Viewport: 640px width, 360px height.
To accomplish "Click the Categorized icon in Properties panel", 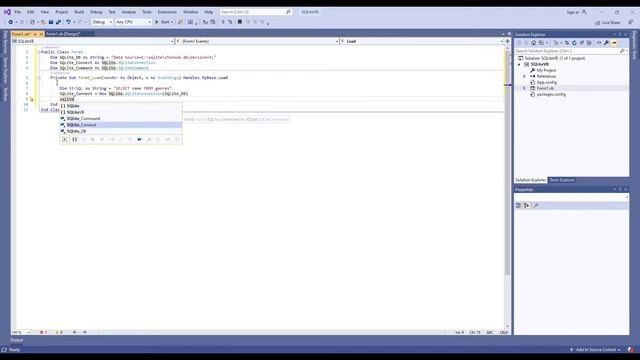I will (518, 205).
